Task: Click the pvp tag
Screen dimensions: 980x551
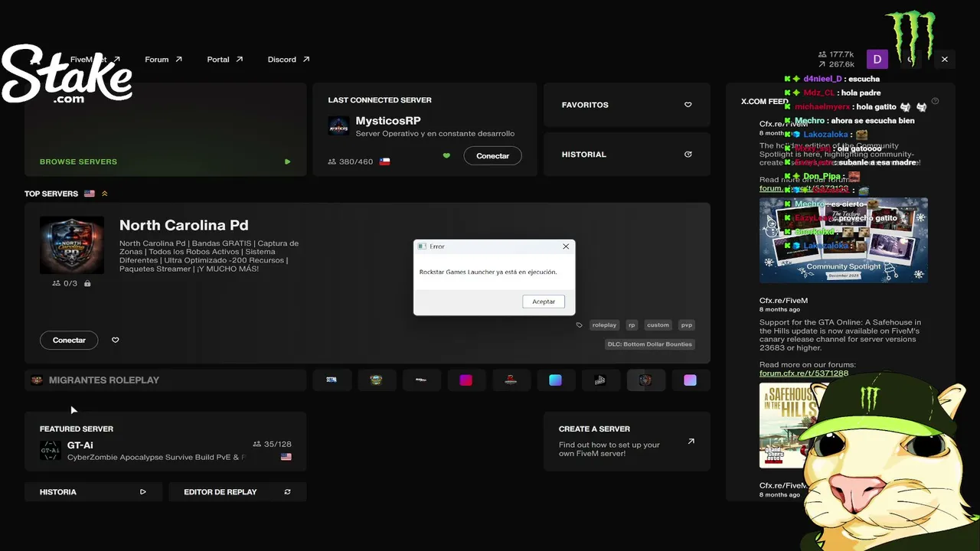Action: 687,324
